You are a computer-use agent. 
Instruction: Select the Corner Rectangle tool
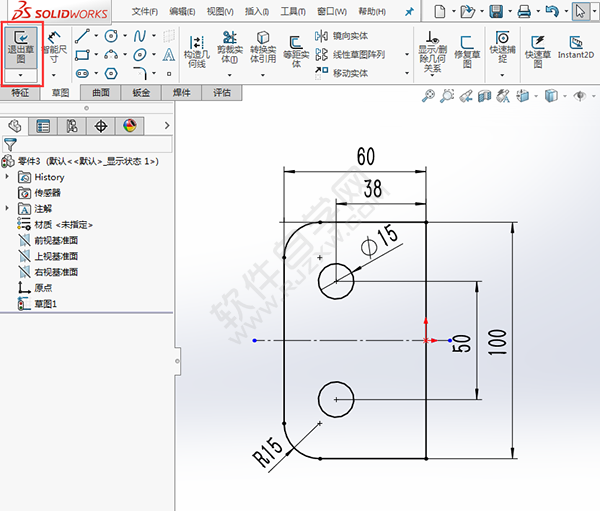point(82,55)
